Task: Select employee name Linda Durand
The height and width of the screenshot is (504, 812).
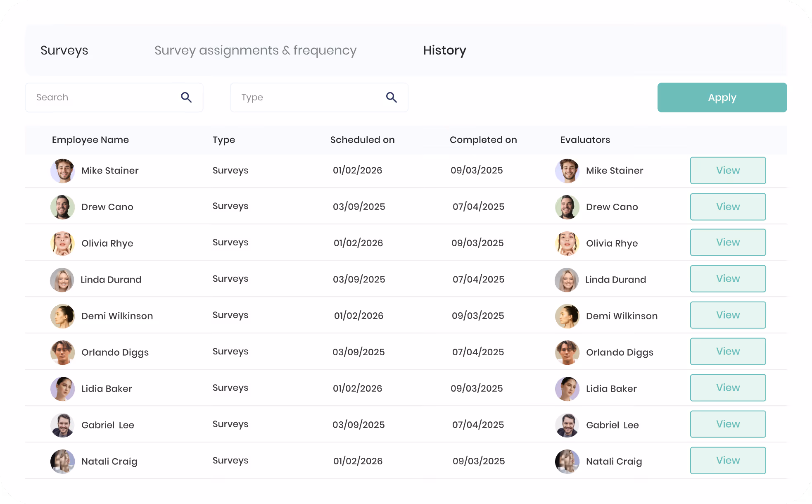Action: 111,280
